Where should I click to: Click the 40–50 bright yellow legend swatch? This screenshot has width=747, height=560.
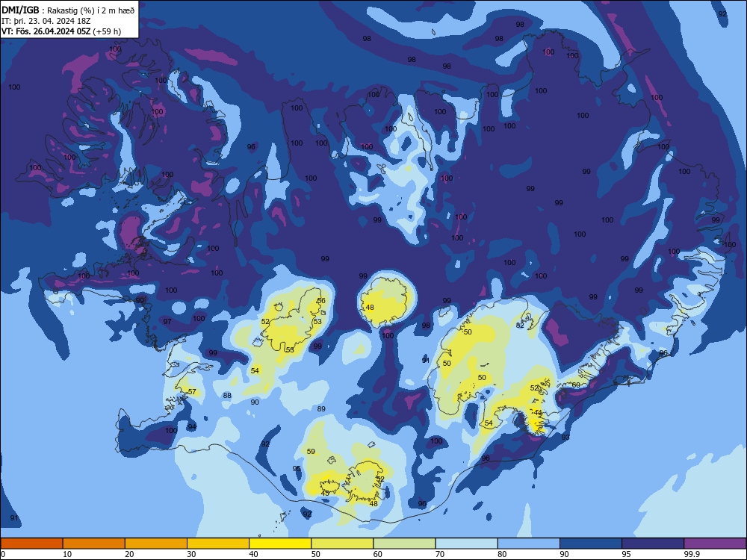[x=280, y=544]
